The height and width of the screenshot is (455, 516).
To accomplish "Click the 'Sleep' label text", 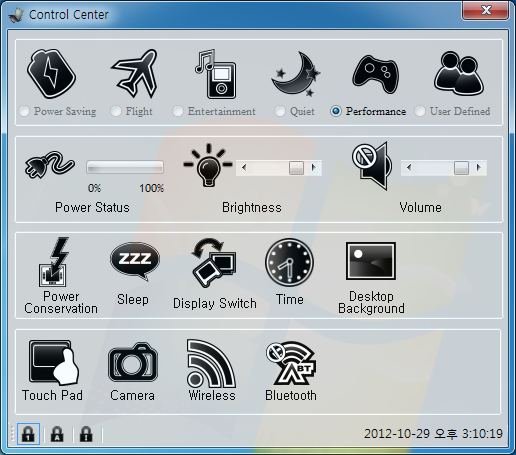I will pos(133,299).
